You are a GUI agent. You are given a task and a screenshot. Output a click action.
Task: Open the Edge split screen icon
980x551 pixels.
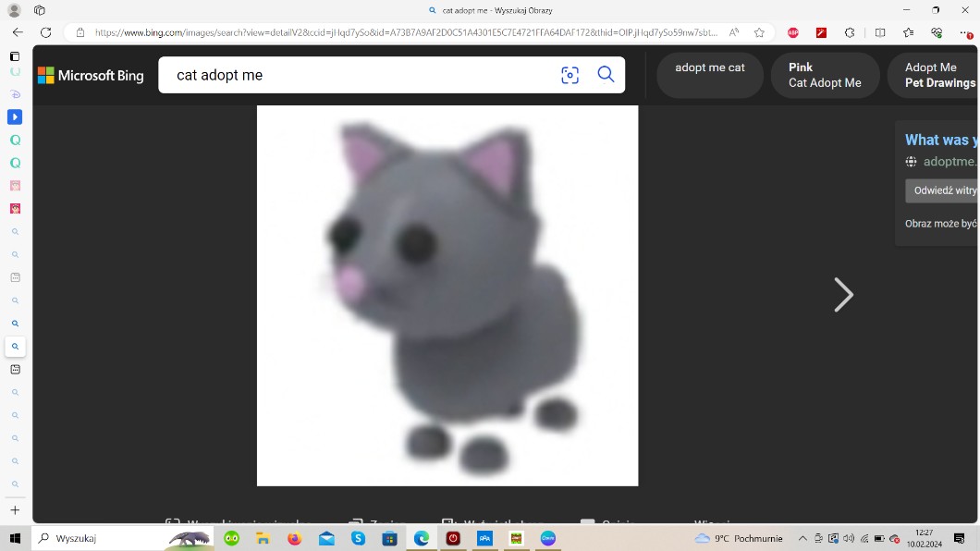(x=880, y=32)
